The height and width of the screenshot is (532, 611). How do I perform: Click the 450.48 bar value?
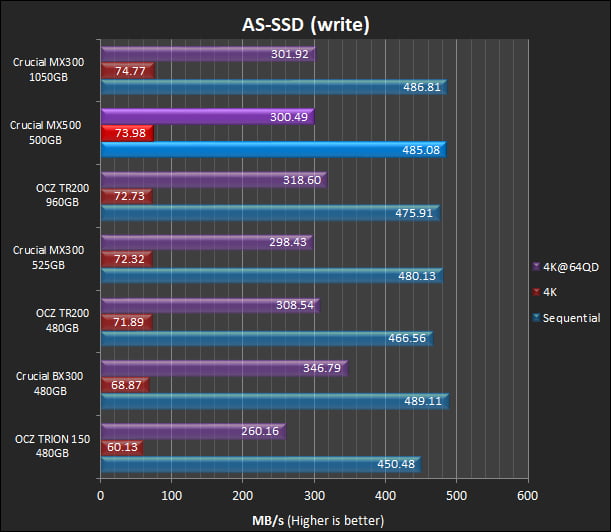pyautogui.click(x=396, y=464)
